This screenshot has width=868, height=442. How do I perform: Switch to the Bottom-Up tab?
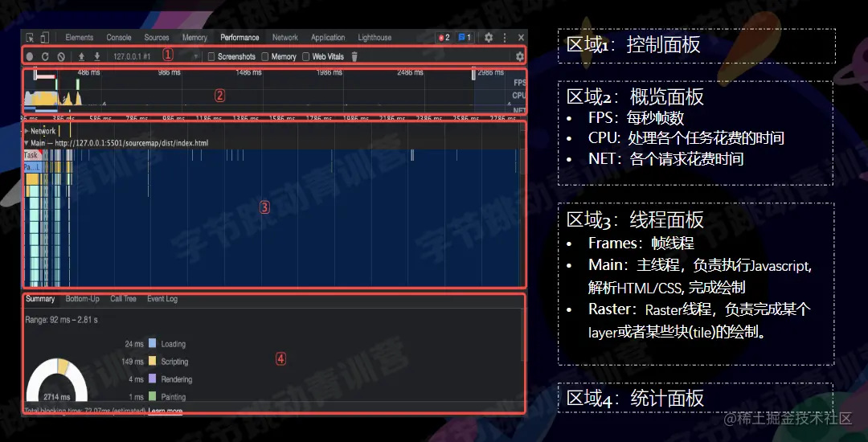click(83, 299)
